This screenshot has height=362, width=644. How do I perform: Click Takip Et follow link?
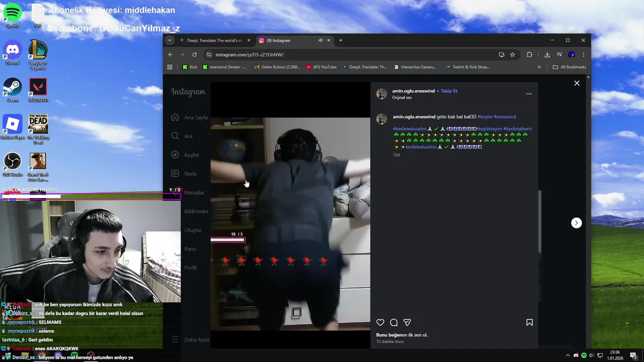pos(449,91)
